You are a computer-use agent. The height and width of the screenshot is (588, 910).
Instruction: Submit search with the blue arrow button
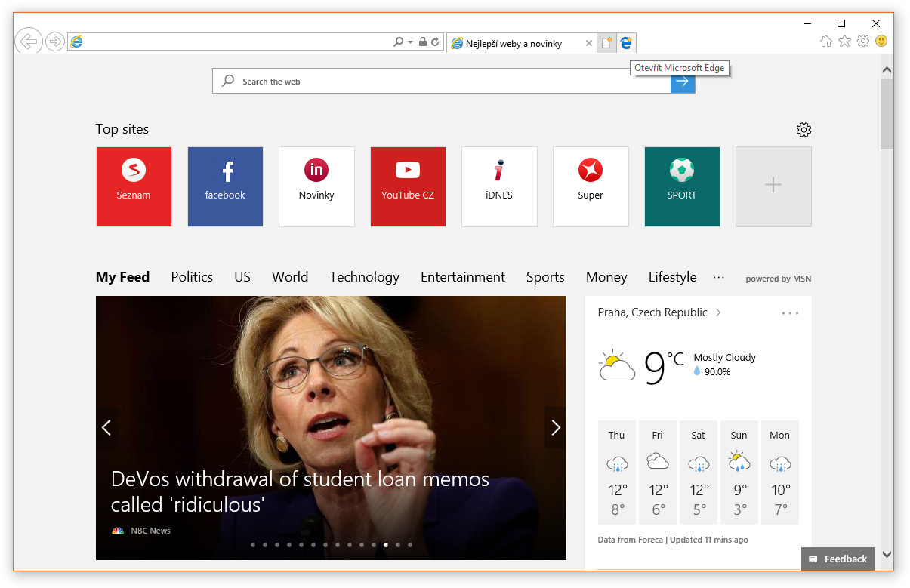[683, 81]
